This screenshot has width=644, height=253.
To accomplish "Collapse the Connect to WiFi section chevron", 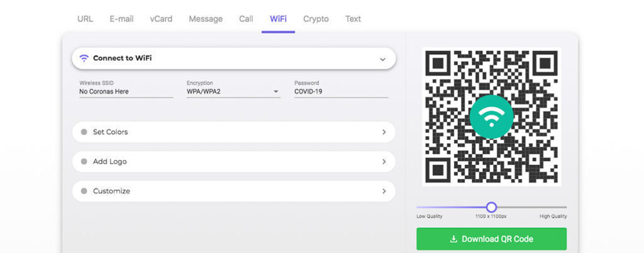I will tap(383, 59).
